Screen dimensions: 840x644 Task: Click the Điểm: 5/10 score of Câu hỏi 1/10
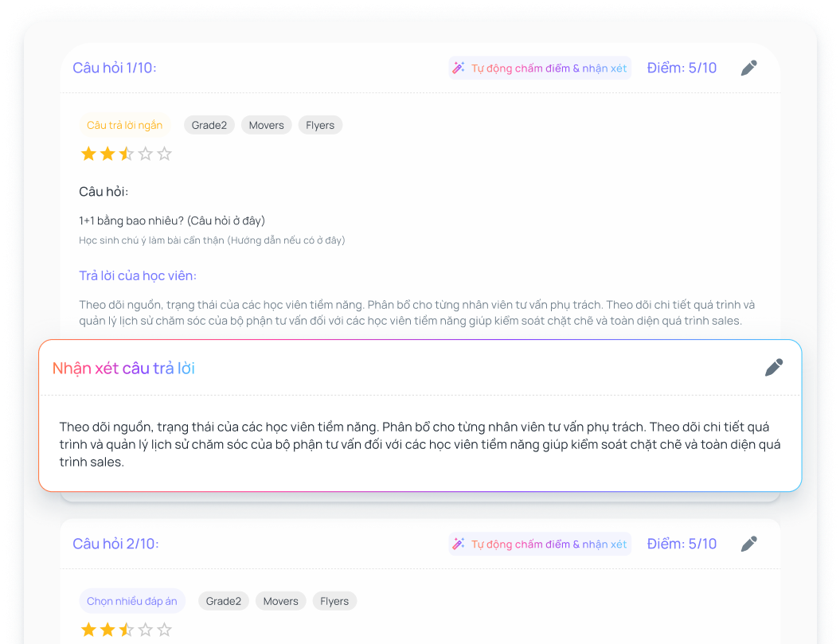(682, 68)
